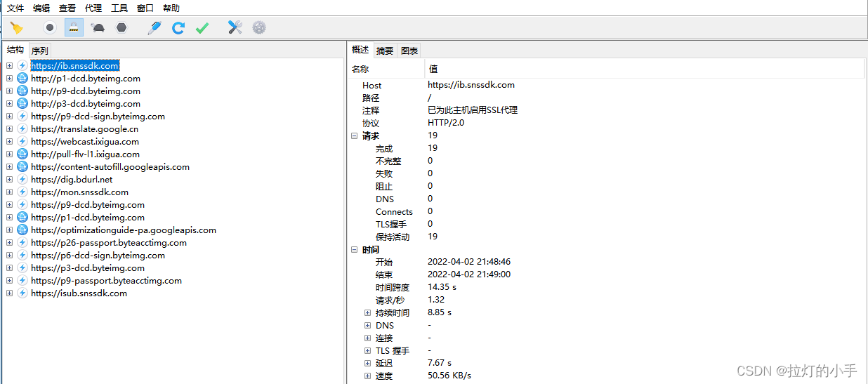Toggle throttling with the turtle icon
This screenshot has width=868, height=384.
[x=98, y=27]
